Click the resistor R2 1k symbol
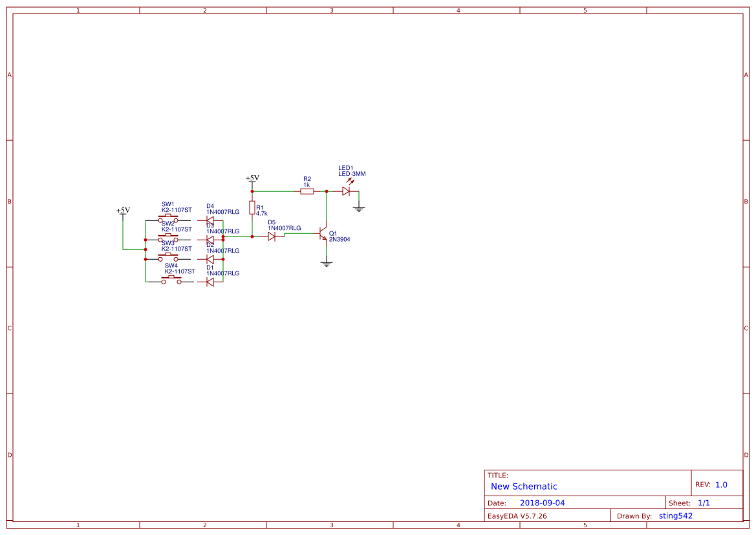Screen dimensions: 756x535 (307, 191)
